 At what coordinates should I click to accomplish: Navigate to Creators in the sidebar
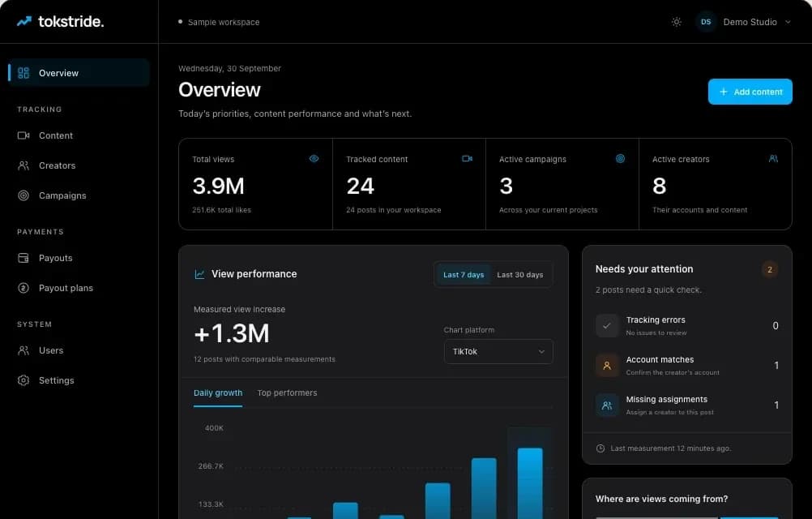pyautogui.click(x=79, y=165)
